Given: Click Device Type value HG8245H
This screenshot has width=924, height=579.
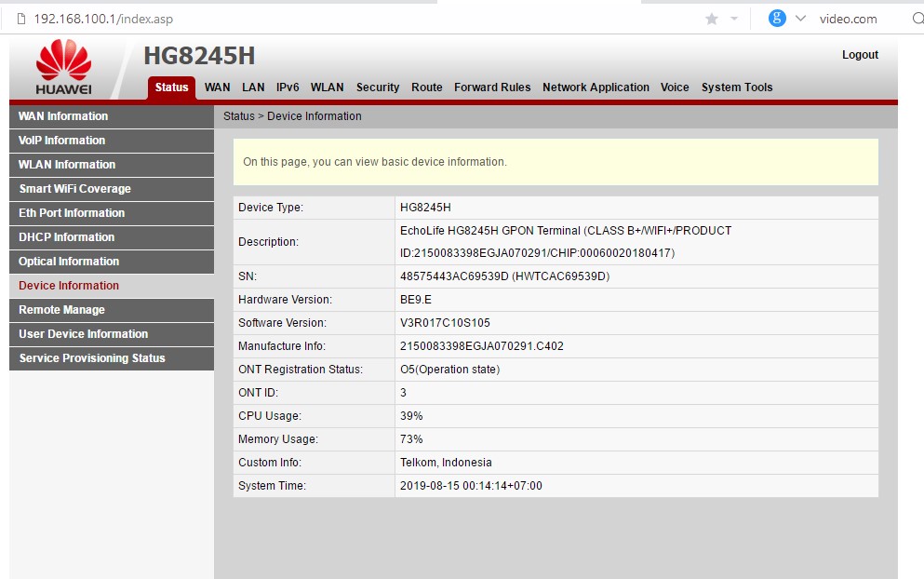Looking at the screenshot, I should tap(425, 208).
